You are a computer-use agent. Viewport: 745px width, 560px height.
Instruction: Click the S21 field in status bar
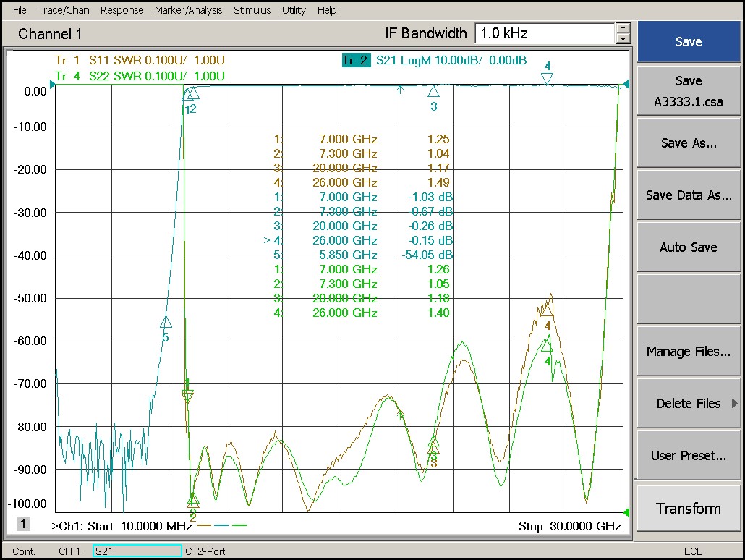[x=137, y=551]
